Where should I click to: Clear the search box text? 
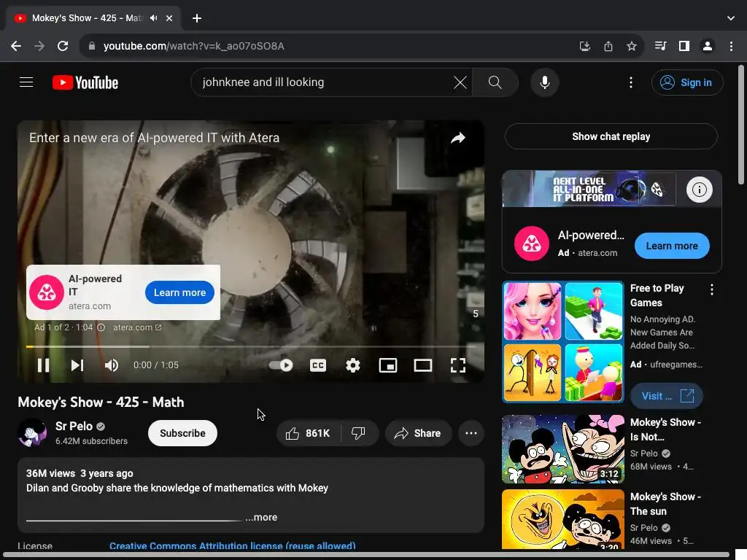(460, 82)
